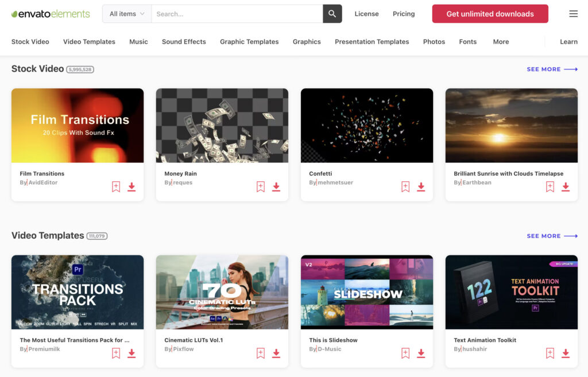
Task: Open author Pixflow's profile
Action: tap(184, 349)
